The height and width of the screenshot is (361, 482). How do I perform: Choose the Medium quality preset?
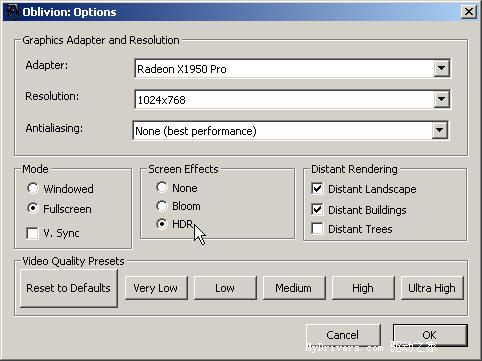click(x=294, y=288)
